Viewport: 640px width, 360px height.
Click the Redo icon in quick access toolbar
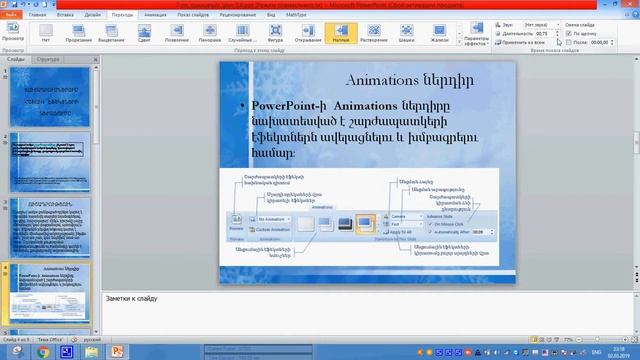click(x=36, y=4)
